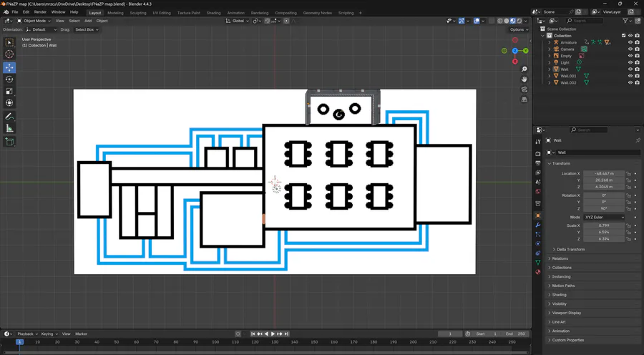Viewport: 644px width, 355px height.
Task: Open the Options popover button
Action: click(519, 29)
